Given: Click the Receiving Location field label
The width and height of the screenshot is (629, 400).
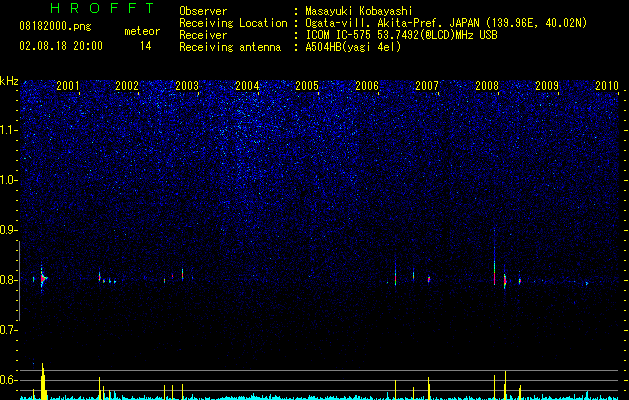Looking at the screenshot, I should point(233,23).
